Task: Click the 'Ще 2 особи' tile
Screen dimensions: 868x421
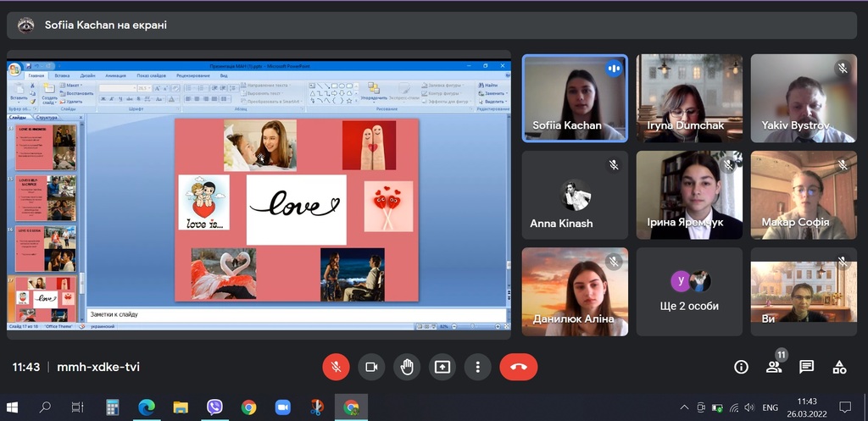Action: click(x=689, y=291)
